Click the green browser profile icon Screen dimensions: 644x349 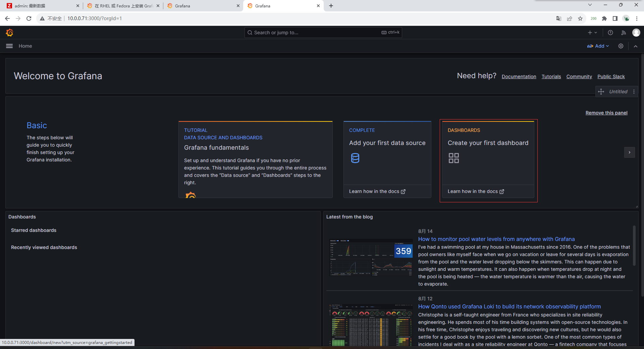click(x=626, y=18)
